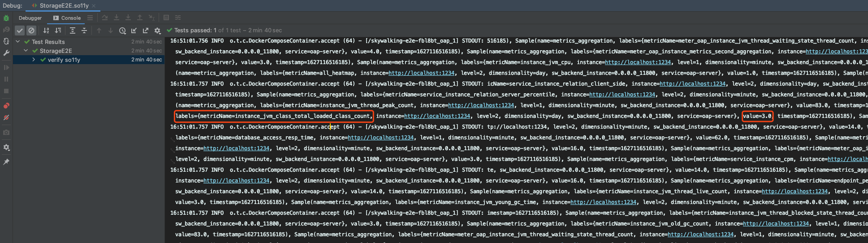This screenshot has width=868, height=243.
Task: Rerun the debug session via bug icon
Action: pyautogui.click(x=6, y=18)
